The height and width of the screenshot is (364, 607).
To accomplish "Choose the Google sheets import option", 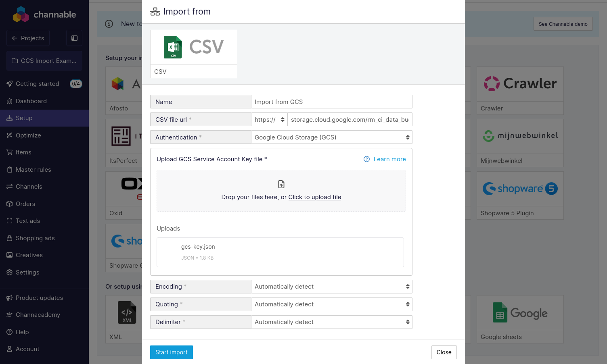I will (x=520, y=319).
